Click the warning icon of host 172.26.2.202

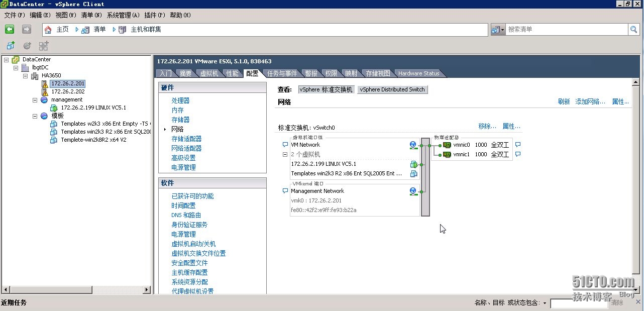(x=45, y=92)
